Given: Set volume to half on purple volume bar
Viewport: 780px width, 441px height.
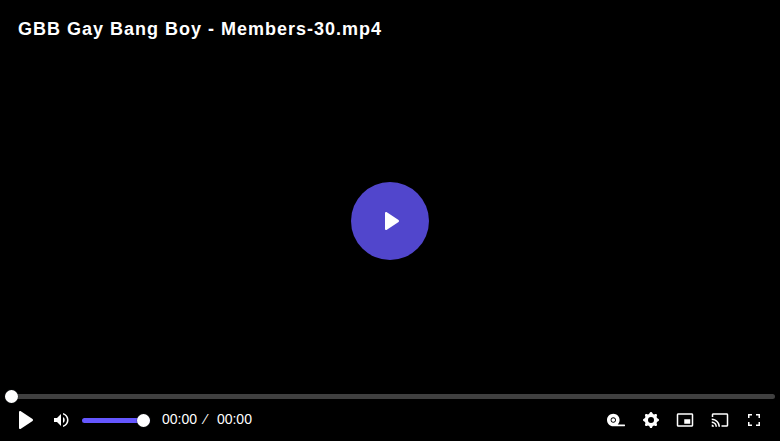Looking at the screenshot, I should pyautogui.click(x=113, y=421).
